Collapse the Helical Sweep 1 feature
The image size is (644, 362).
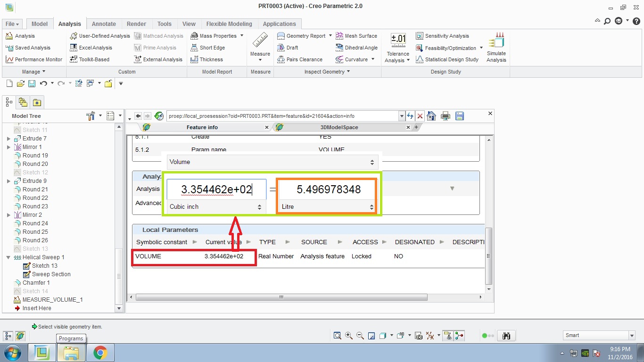(8, 257)
